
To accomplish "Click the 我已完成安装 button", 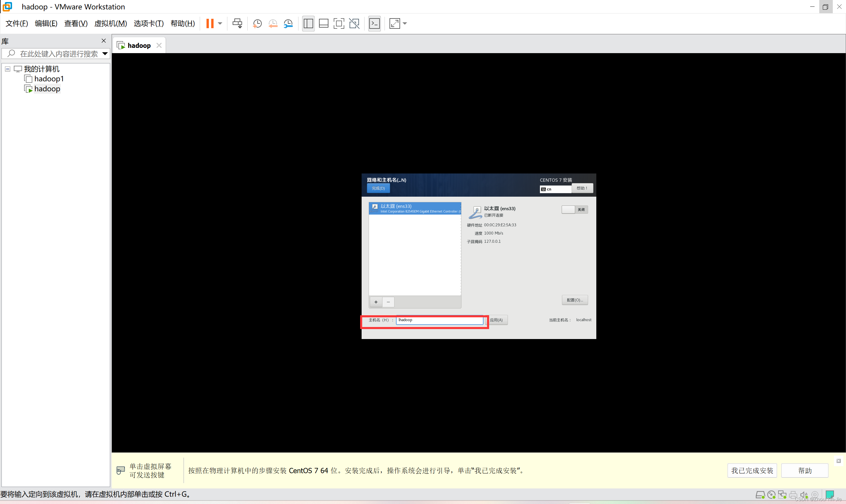I will click(752, 470).
